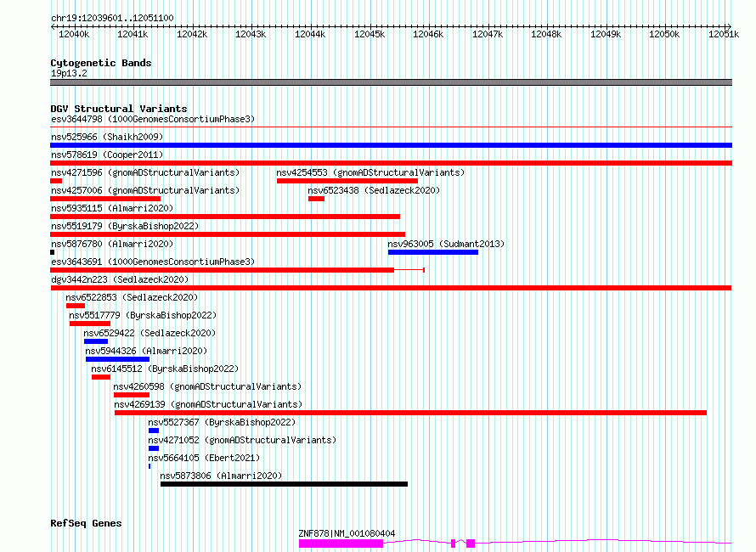The image size is (756, 552).
Task: Click the red nsv4260598 gnomAD bar
Action: click(x=132, y=395)
